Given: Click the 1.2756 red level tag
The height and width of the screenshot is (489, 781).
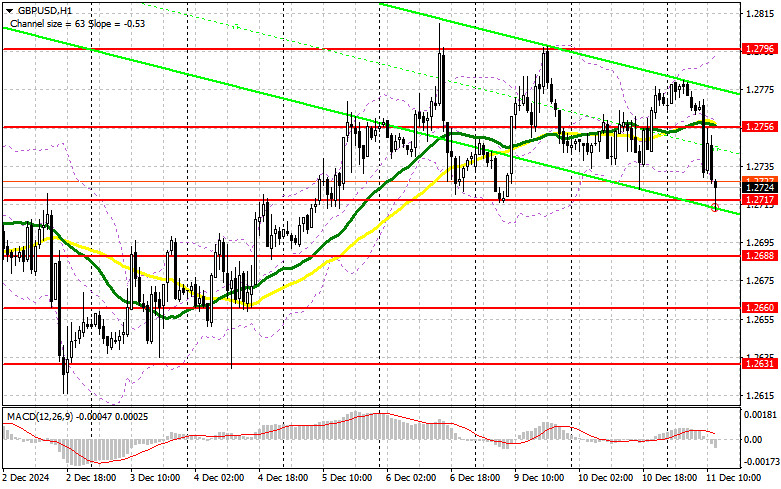Looking at the screenshot, I should 760,127.
